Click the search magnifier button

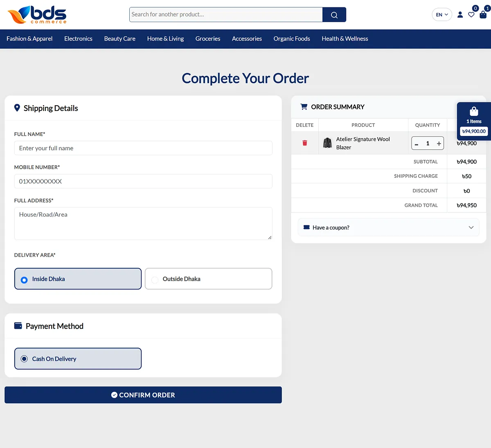[x=334, y=15]
